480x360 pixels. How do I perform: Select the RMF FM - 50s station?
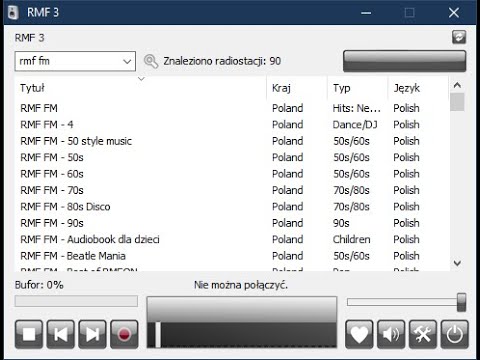point(232,157)
